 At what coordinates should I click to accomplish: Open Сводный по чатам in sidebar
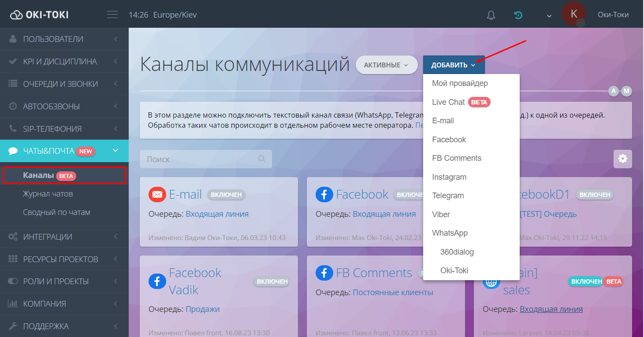click(56, 212)
